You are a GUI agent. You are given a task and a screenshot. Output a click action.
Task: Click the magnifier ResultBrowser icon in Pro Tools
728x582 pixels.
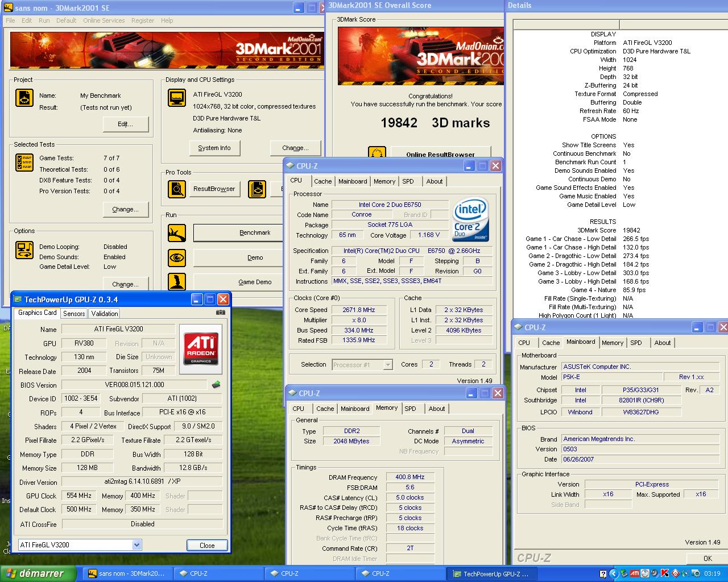coord(177,189)
